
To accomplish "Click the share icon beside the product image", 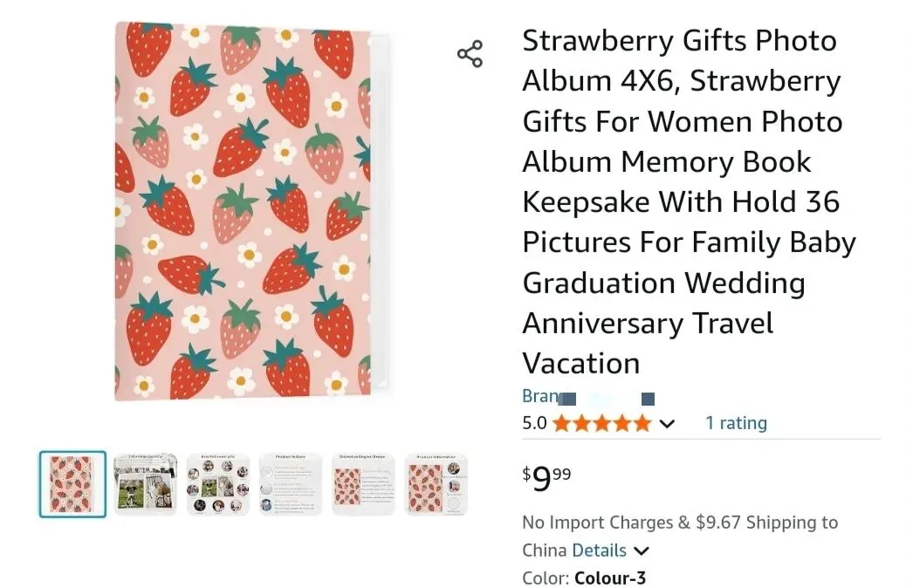I will click(x=470, y=54).
